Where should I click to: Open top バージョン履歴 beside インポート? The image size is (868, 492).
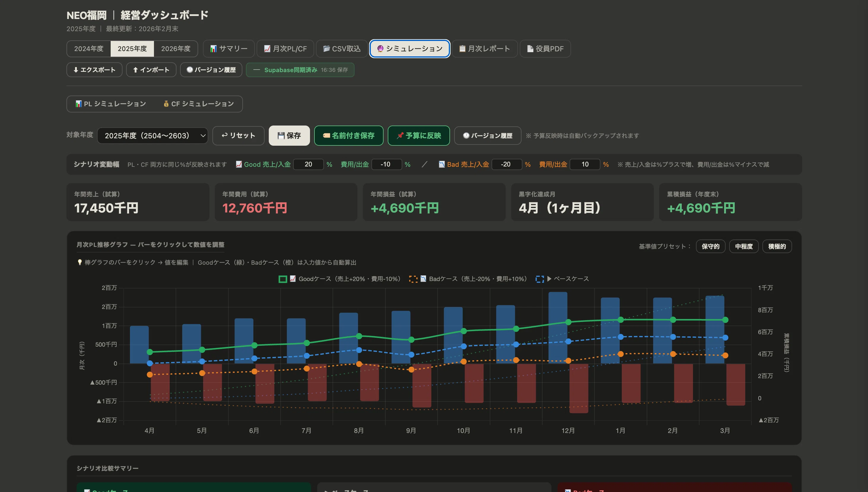point(211,70)
